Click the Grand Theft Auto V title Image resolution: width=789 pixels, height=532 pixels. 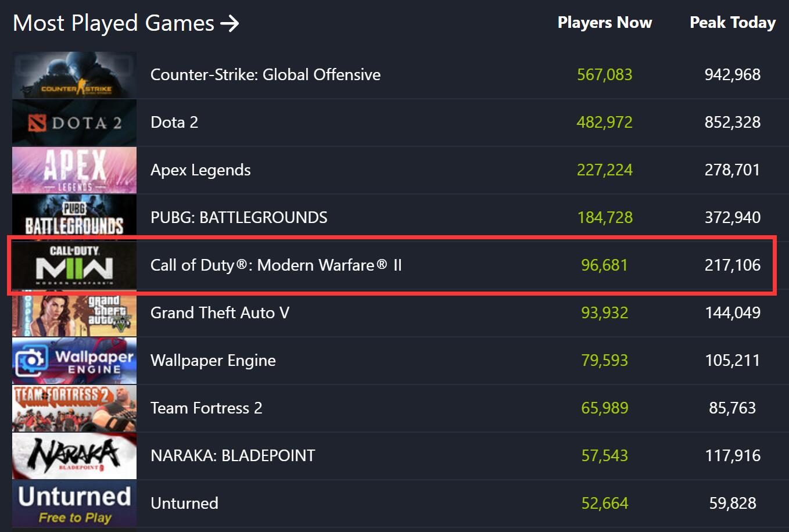click(x=220, y=313)
